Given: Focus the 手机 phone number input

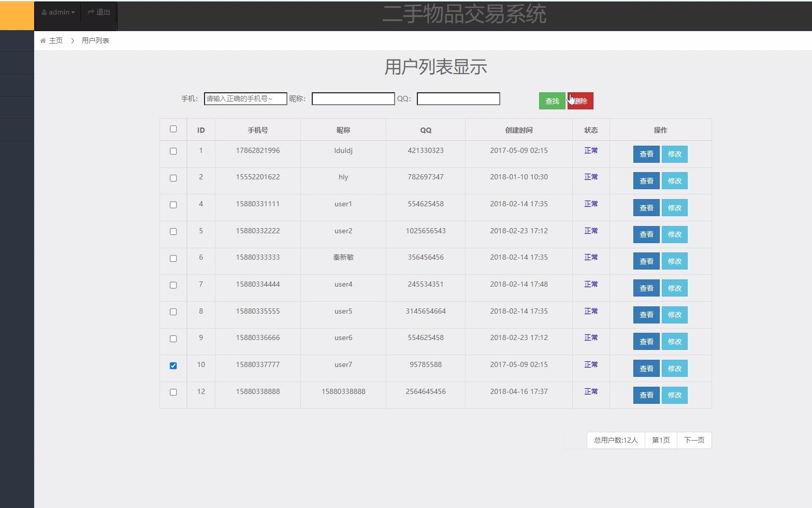Looking at the screenshot, I should (245, 98).
